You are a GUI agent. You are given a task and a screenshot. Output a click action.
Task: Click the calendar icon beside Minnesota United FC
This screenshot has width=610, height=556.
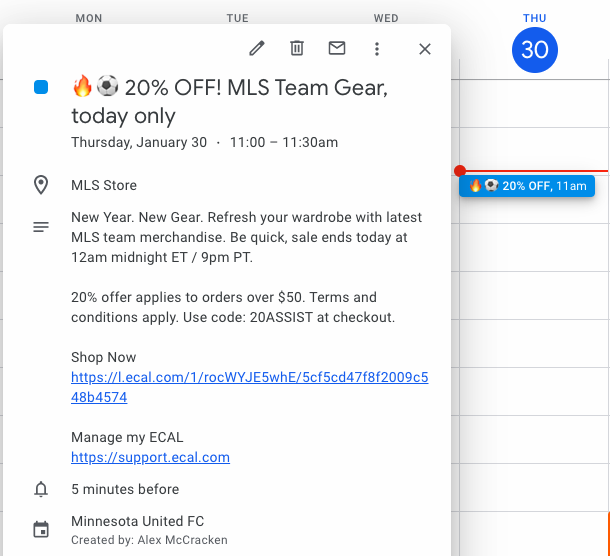coord(41,529)
